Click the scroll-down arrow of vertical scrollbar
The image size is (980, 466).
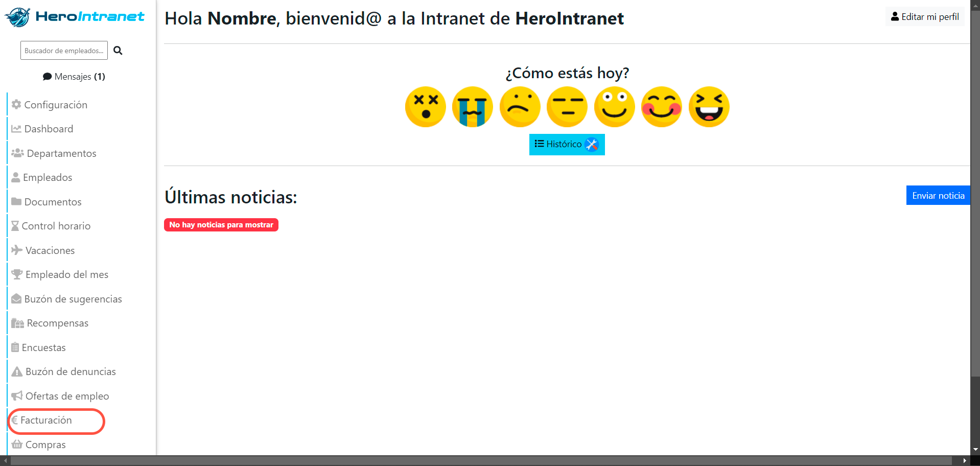click(x=975, y=450)
